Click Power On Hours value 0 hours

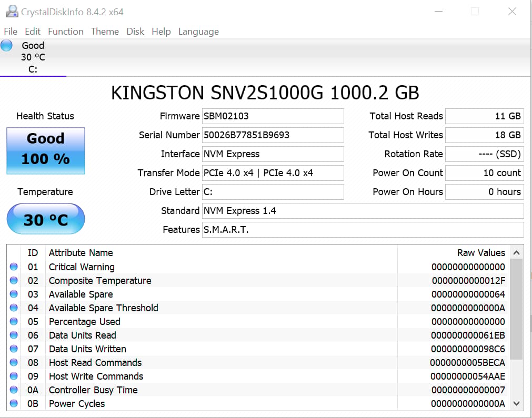click(485, 192)
